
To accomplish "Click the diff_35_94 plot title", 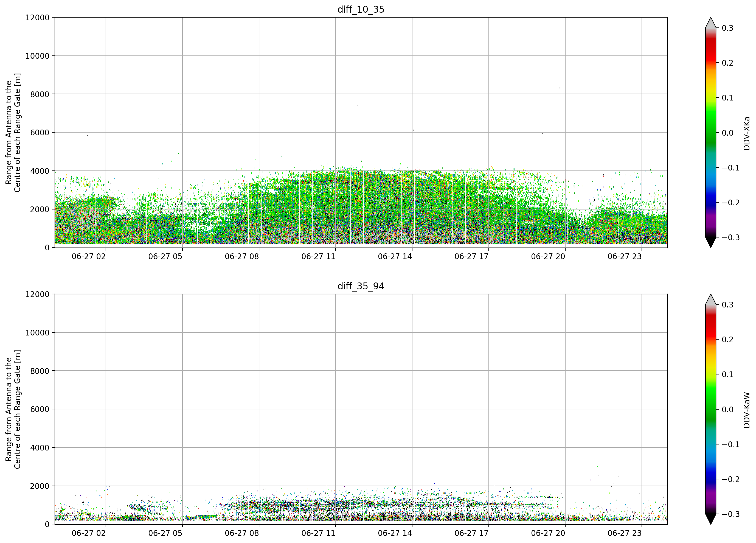I will 361,286.
